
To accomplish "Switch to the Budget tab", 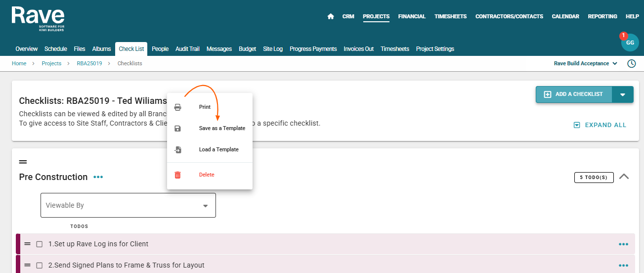I will click(x=247, y=49).
